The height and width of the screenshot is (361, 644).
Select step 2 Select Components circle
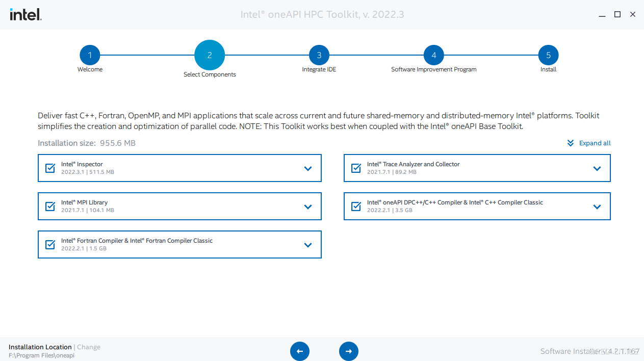click(210, 55)
